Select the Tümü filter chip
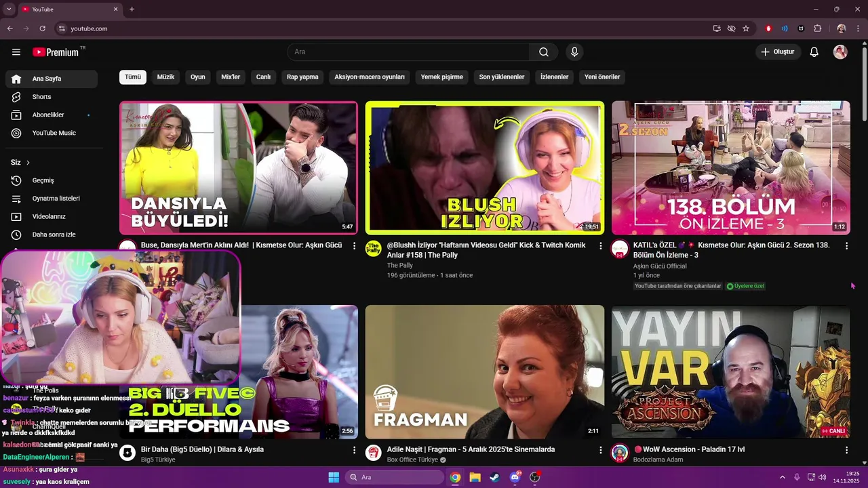The image size is (868, 488). tap(133, 77)
